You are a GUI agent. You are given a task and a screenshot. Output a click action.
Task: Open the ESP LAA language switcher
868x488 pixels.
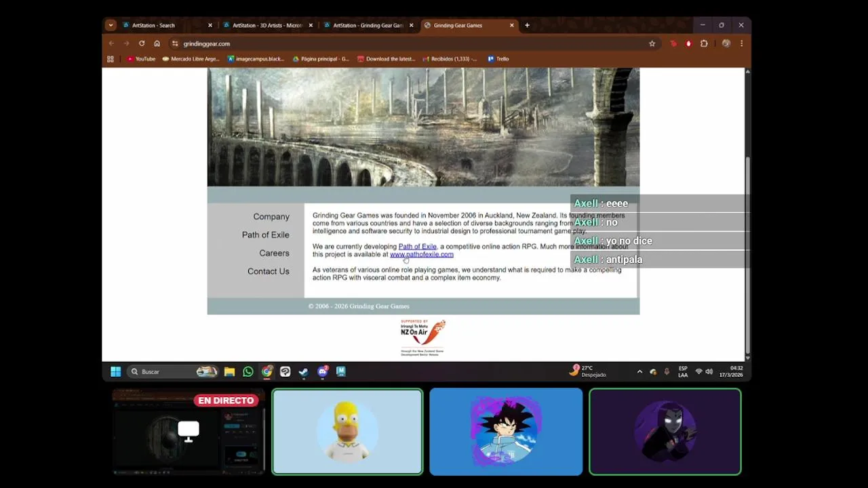[x=683, y=371]
